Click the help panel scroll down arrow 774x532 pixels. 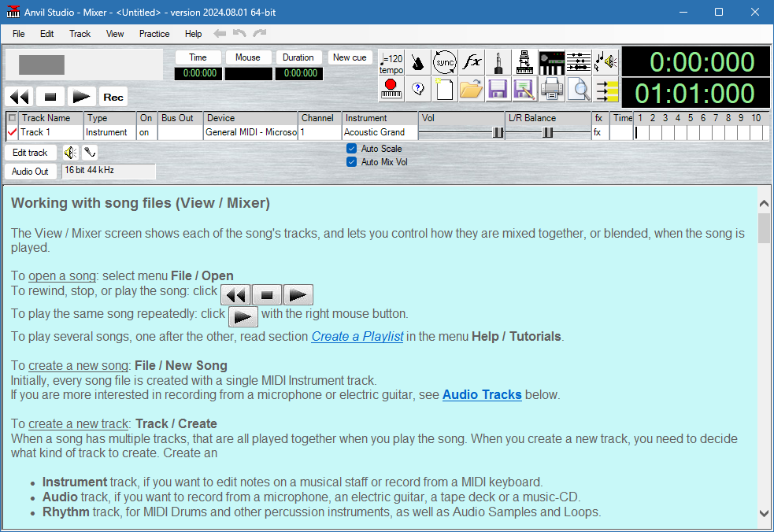pos(764,513)
